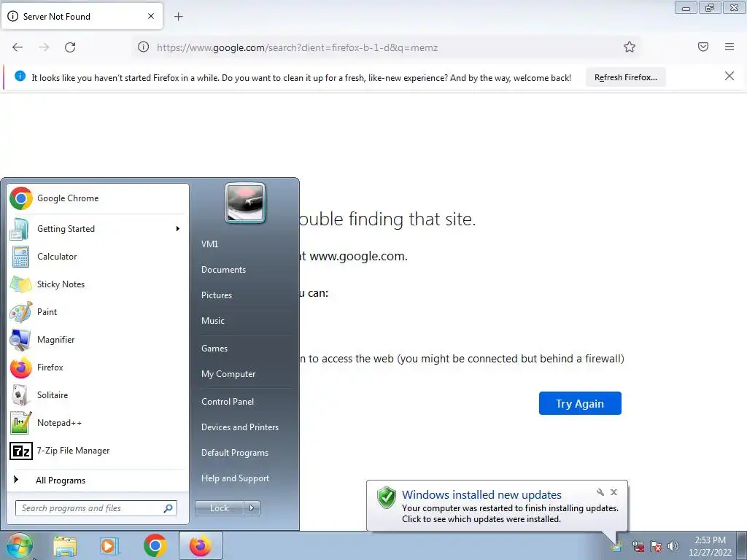This screenshot has height=560, width=747.
Task: Launch Firefox from Start menu list
Action: pos(98,367)
